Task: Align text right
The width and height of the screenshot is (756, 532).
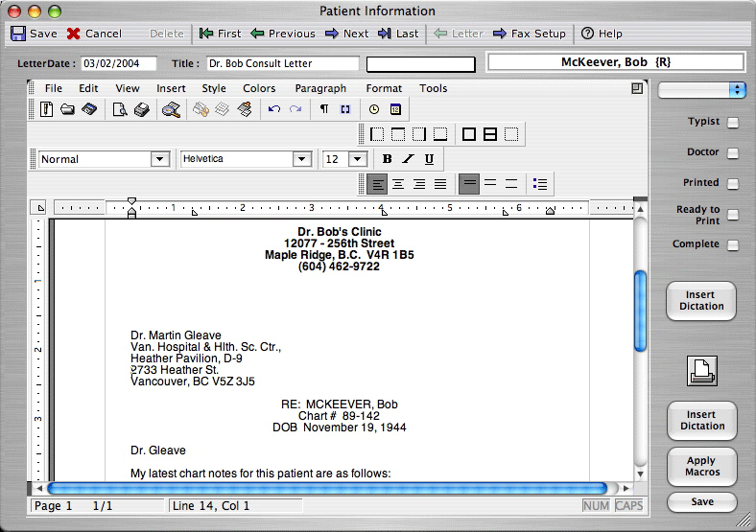Action: [419, 184]
